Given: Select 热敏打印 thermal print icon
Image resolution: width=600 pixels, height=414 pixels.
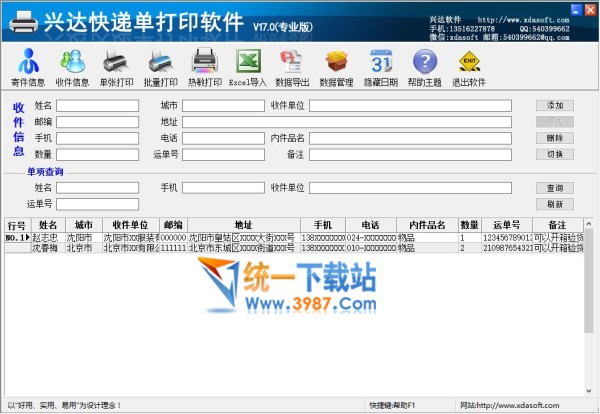Looking at the screenshot, I should point(205,66).
